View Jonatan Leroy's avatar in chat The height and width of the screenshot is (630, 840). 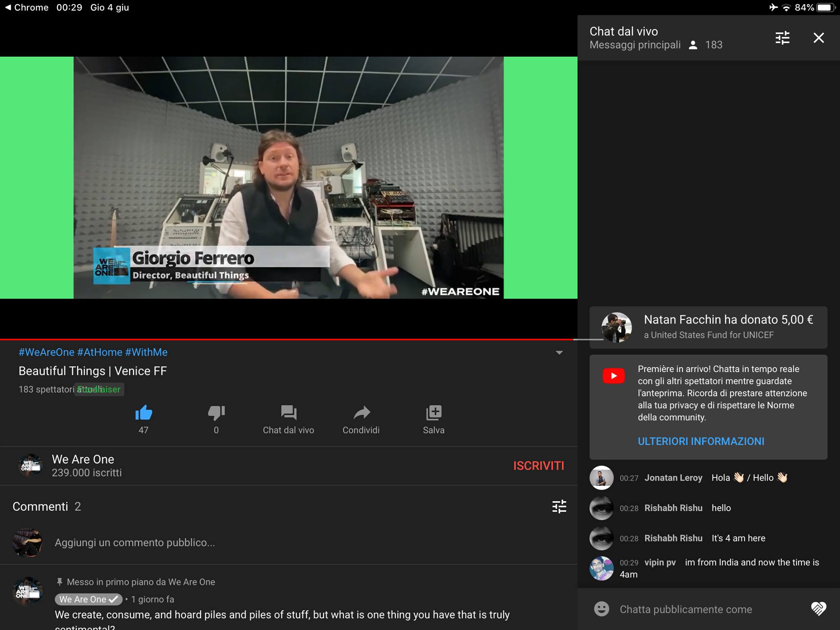[x=601, y=478]
